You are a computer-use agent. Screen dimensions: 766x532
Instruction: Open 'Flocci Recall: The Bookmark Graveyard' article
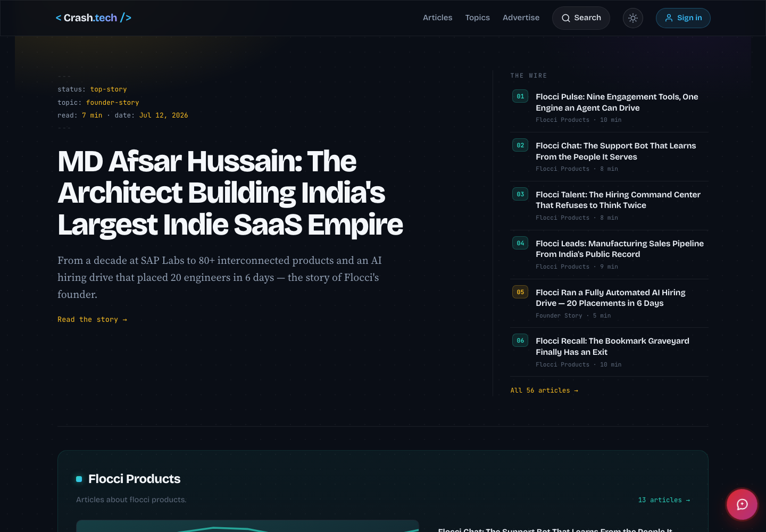click(x=612, y=346)
